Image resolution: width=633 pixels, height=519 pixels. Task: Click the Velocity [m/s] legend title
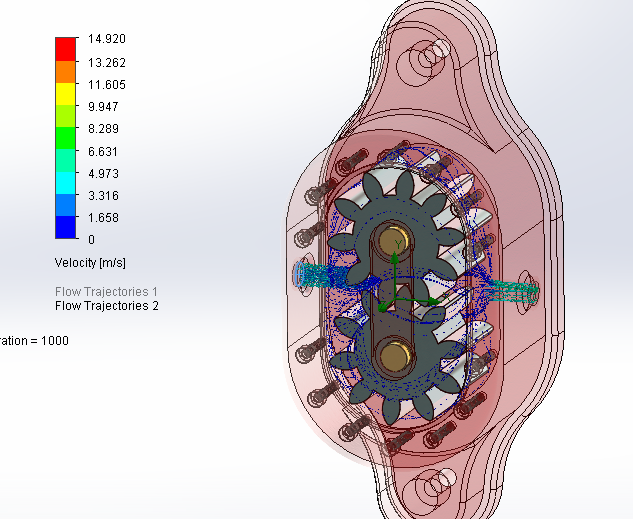click(90, 262)
